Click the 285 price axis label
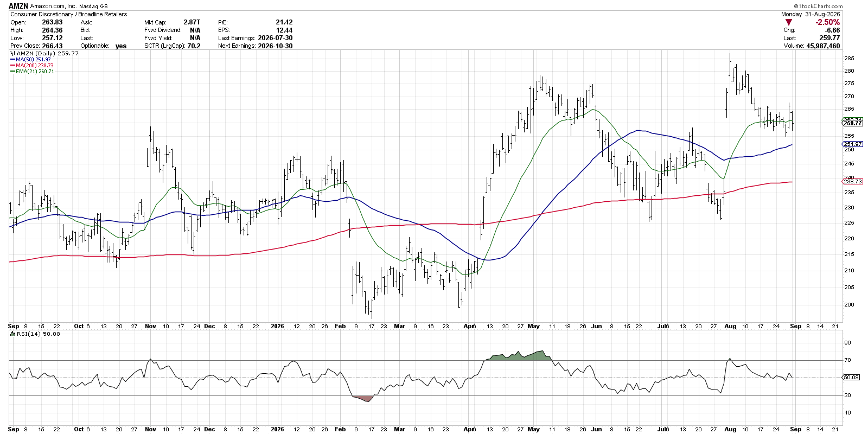This screenshot has height=434, width=868. click(849, 59)
